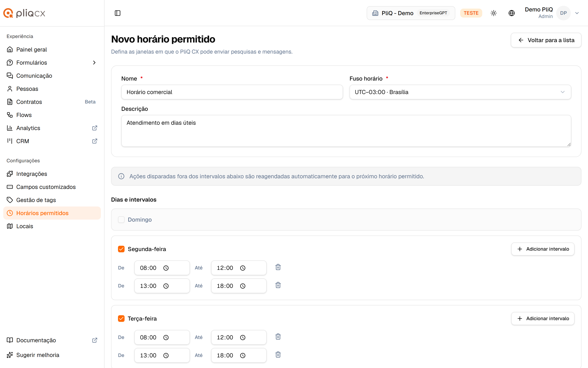Open time picker clock for Segunda-feira 08:00

[166, 268]
